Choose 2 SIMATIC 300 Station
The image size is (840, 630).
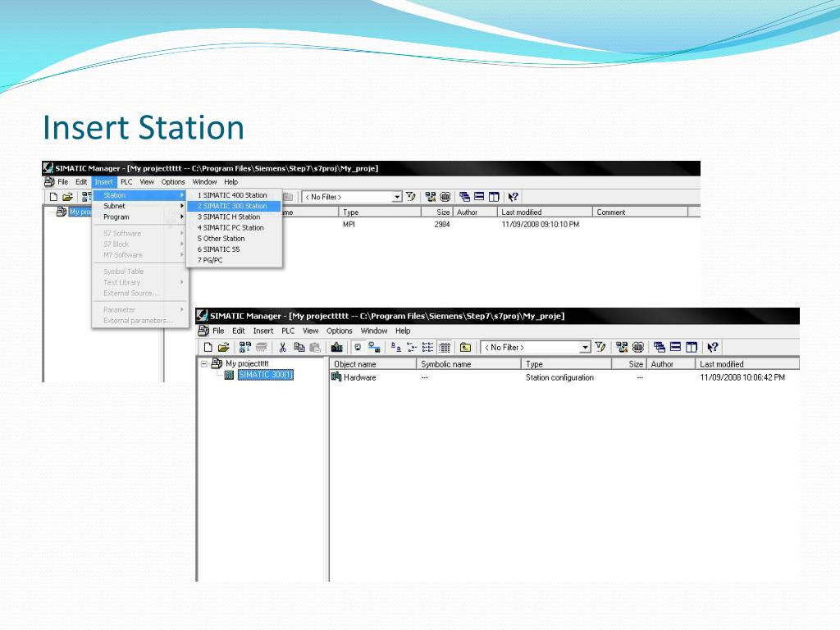pyautogui.click(x=234, y=206)
